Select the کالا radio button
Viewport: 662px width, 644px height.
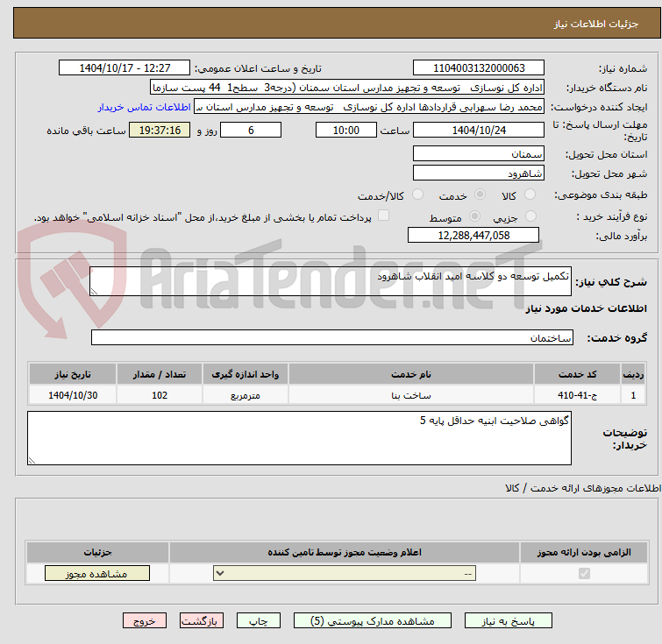[x=530, y=195]
